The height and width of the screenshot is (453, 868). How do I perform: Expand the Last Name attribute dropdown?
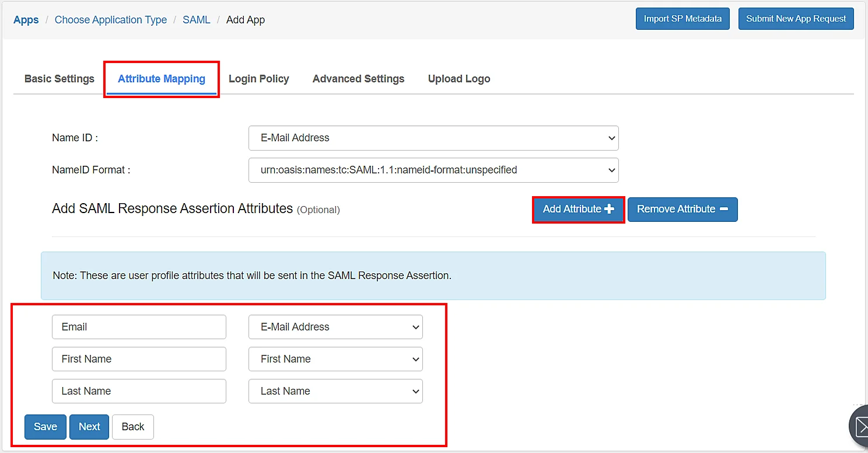click(x=335, y=391)
